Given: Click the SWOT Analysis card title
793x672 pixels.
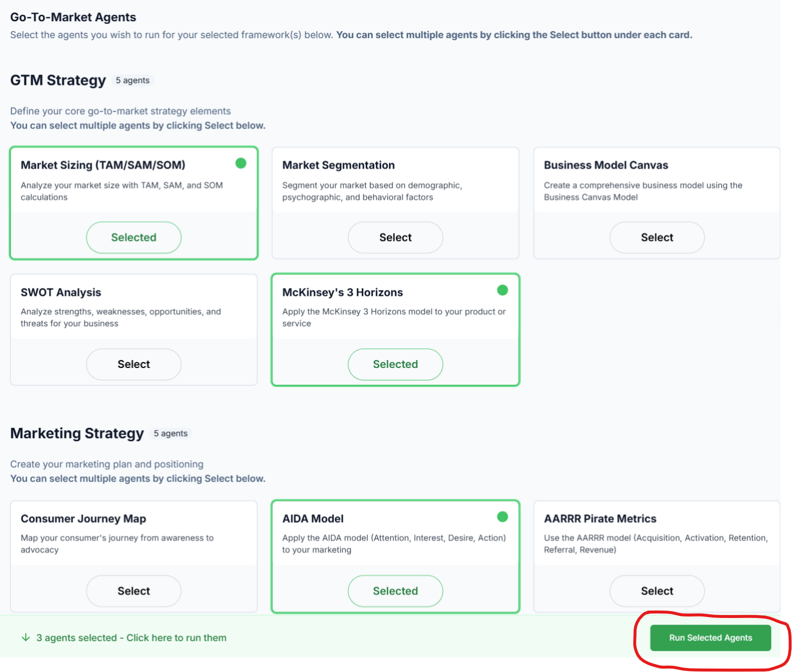Looking at the screenshot, I should [61, 293].
